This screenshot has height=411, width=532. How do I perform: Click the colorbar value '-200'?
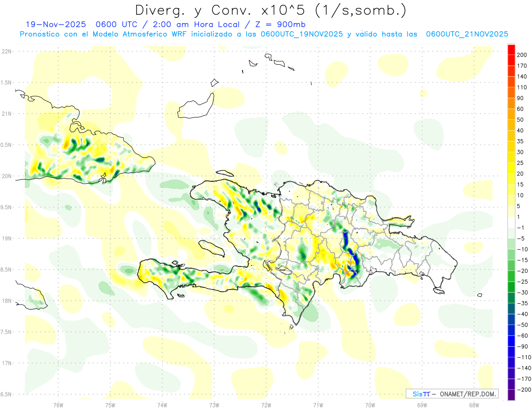[x=523, y=389]
